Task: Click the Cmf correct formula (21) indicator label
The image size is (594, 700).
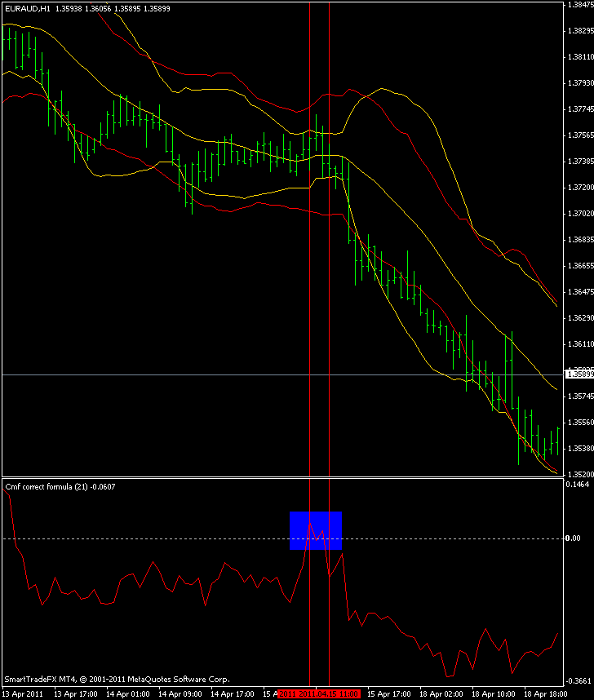Action: (x=60, y=486)
